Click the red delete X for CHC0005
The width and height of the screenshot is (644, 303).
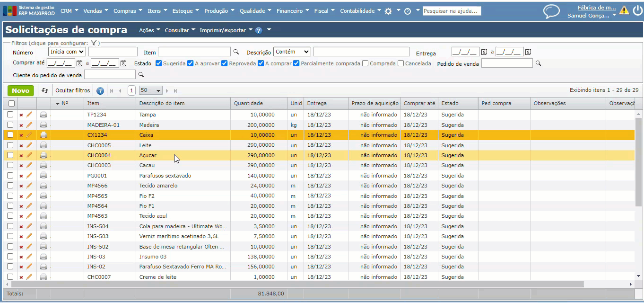click(x=21, y=145)
